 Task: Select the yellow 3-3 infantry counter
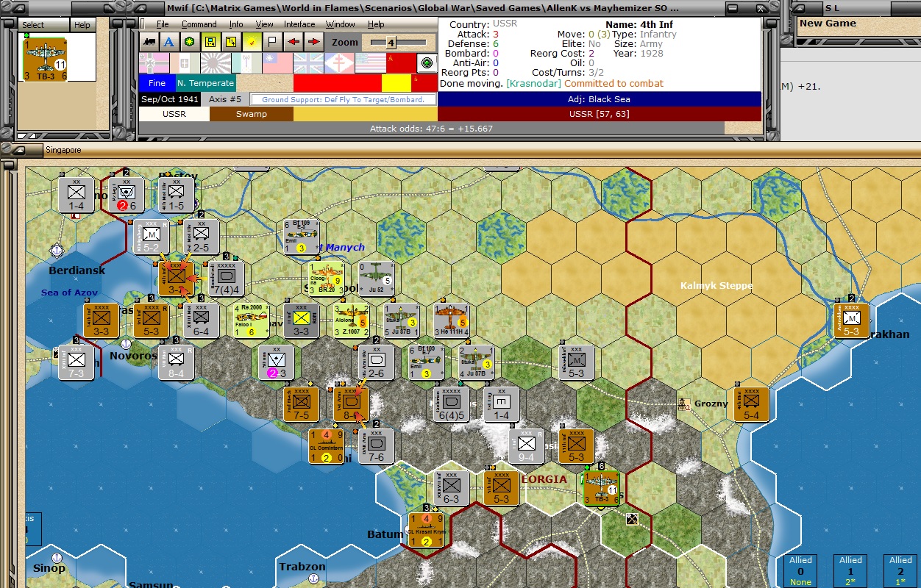302,320
